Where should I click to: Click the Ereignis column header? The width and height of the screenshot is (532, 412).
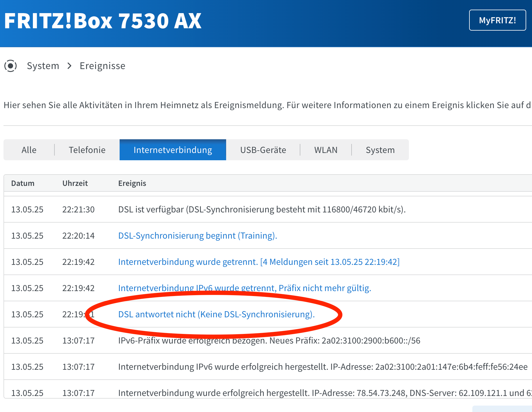click(x=132, y=183)
